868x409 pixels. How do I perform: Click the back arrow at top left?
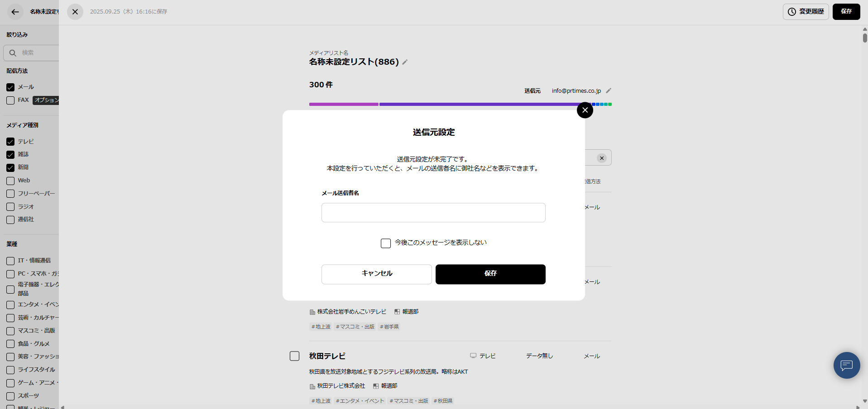(14, 12)
